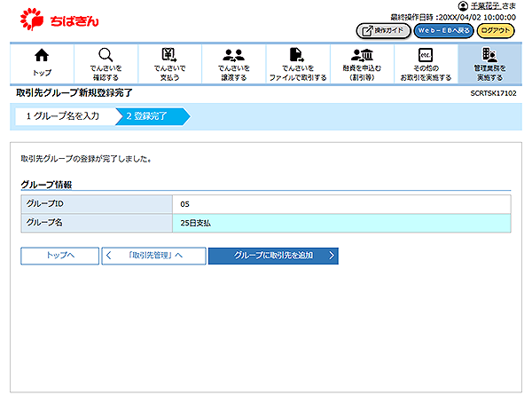The width and height of the screenshot is (532, 403).
Task: Open the 操作ガイド button
Action: [x=383, y=30]
